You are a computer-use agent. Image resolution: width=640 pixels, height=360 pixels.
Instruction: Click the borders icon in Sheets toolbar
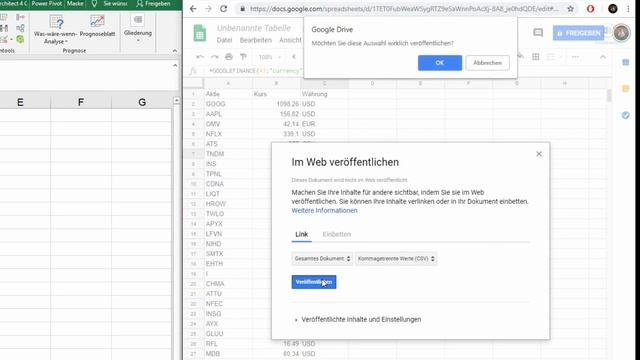(536, 57)
